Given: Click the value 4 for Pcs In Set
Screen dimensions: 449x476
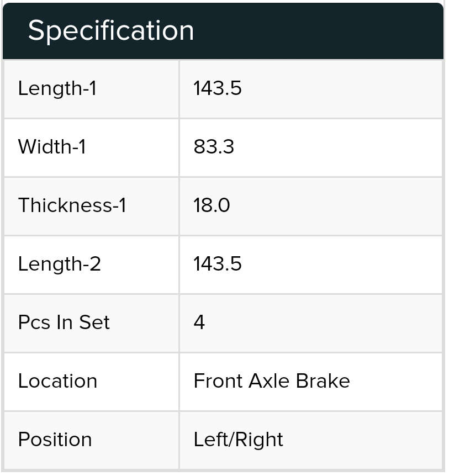Looking at the screenshot, I should [199, 322].
